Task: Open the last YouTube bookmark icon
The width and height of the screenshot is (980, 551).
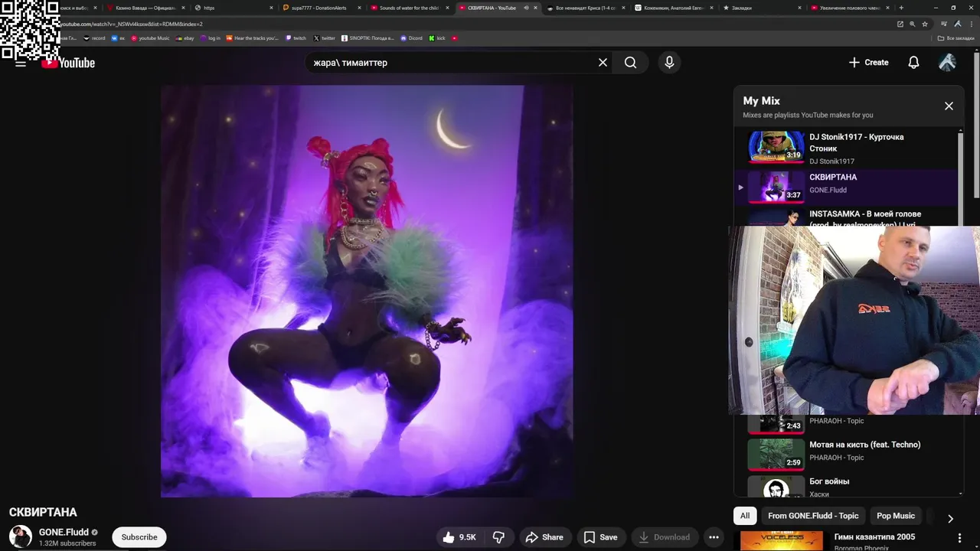Action: tap(455, 37)
